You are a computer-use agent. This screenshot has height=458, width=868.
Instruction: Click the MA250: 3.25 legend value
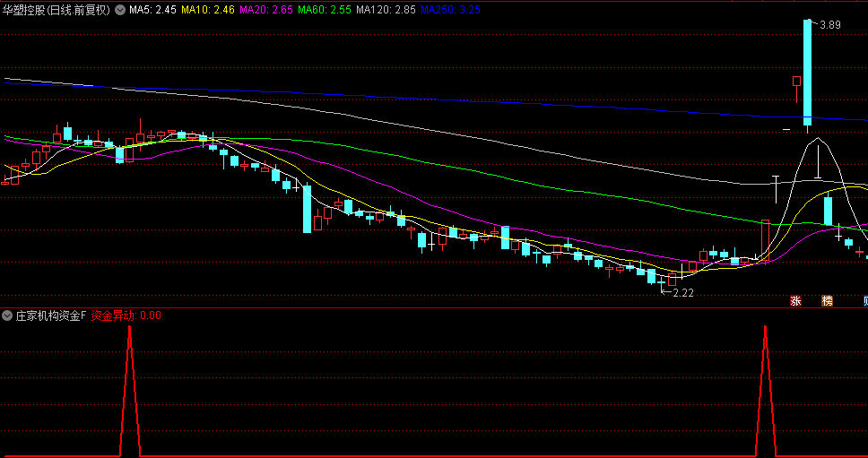451,9
